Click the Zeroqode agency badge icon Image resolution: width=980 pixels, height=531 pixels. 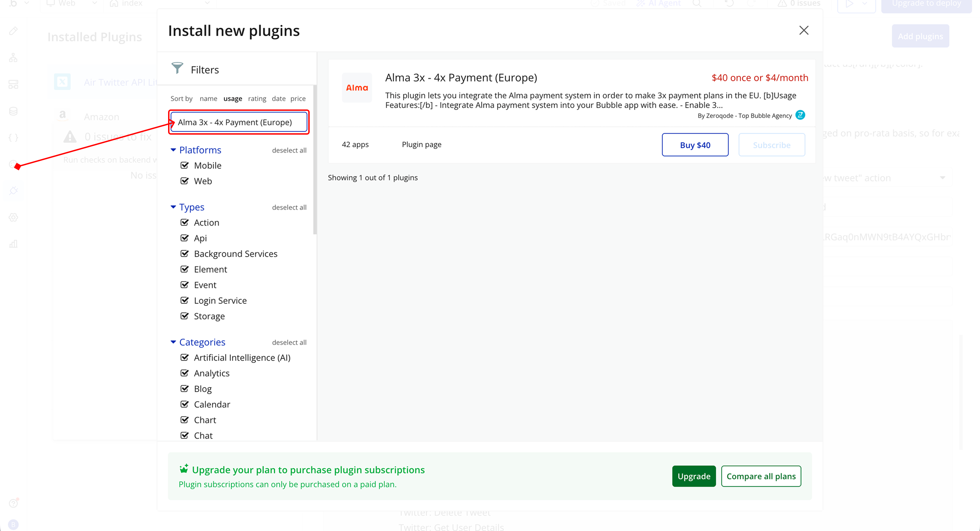coord(800,115)
